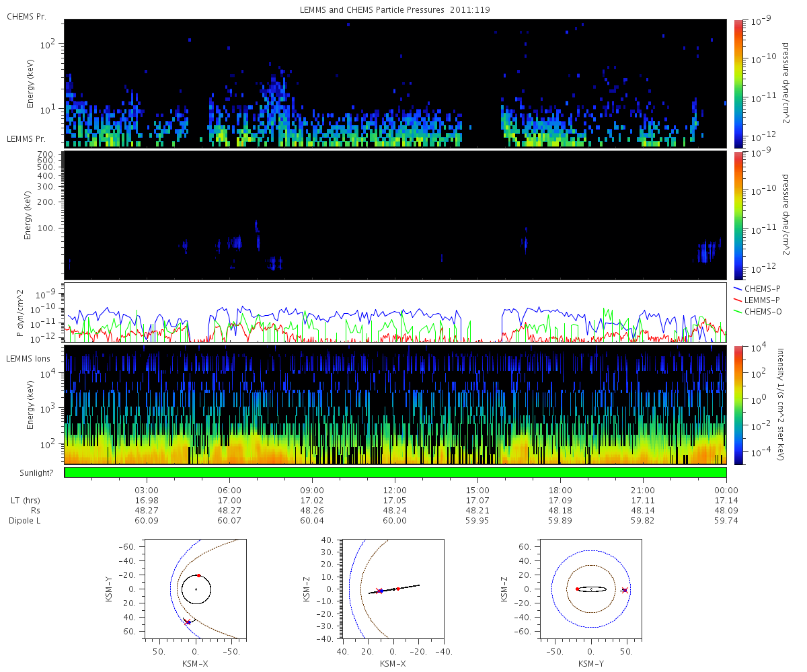This screenshot has height=672, width=807.
Task: Click the red dot in KSM-X/KSM-Y orbit plot
Action: pos(199,576)
